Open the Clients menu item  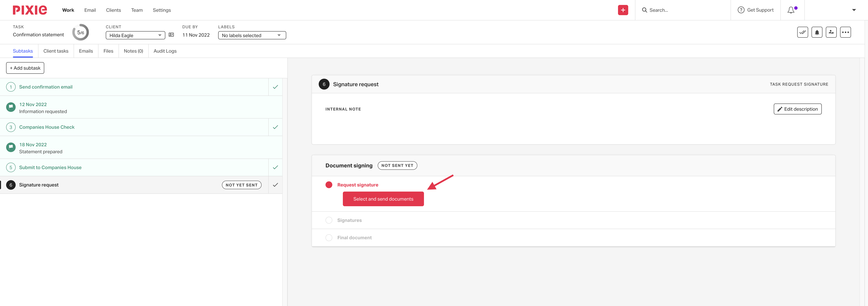(113, 10)
